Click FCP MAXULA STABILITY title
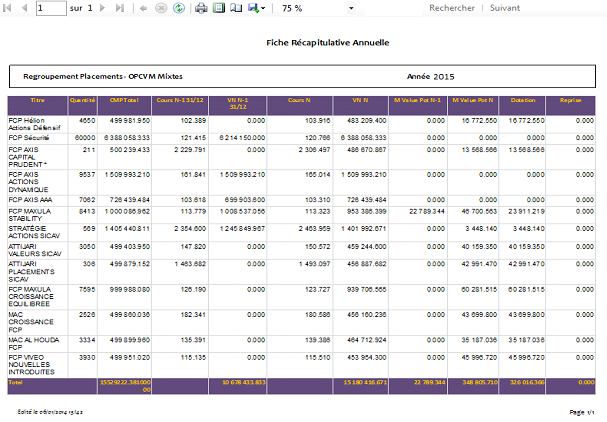The image size is (607, 422). click(x=29, y=215)
